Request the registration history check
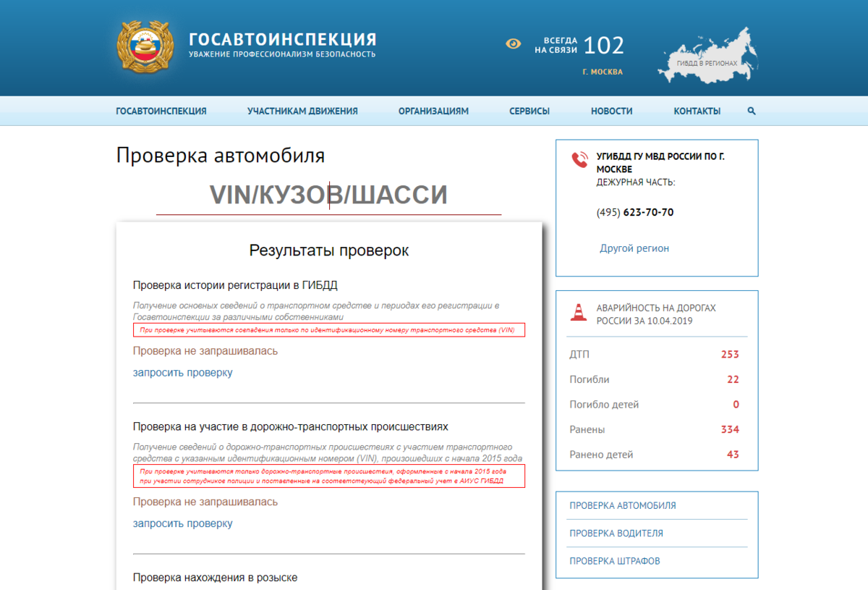This screenshot has width=868, height=590. [182, 373]
